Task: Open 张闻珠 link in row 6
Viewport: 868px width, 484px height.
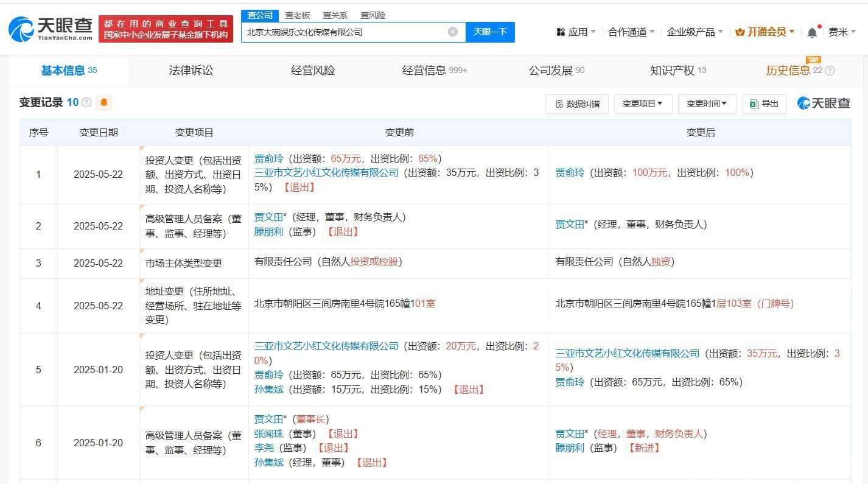Action: [x=269, y=433]
